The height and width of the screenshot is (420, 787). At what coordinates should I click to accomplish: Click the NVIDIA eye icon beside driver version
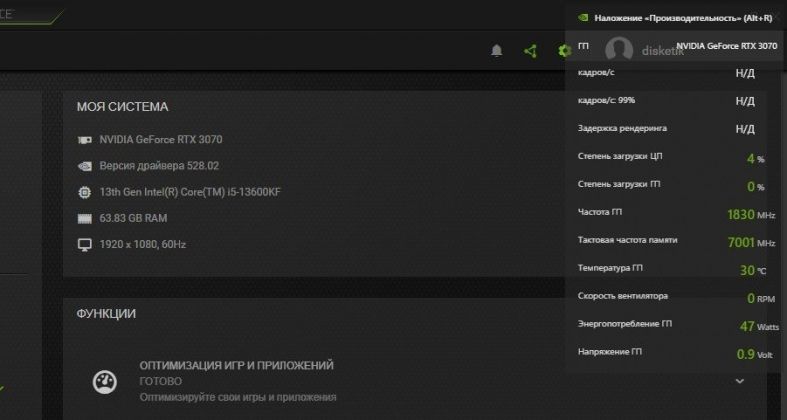85,166
